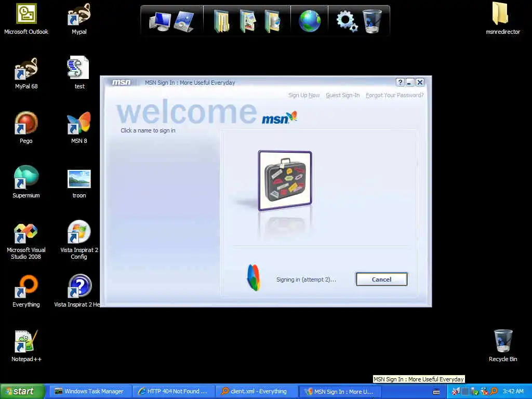Click the spinning MSN butterfly sign-in icon

(254, 277)
